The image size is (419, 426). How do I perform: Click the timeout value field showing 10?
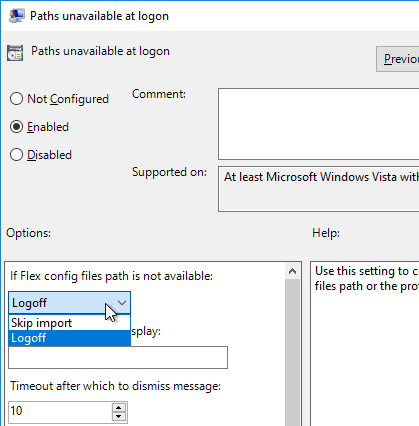coord(60,412)
